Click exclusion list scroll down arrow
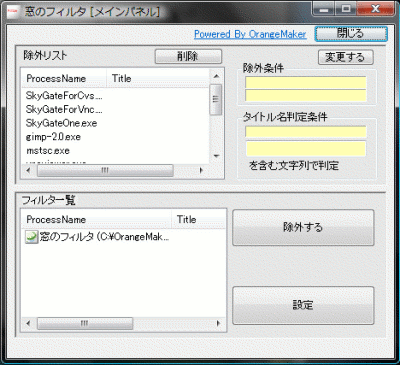 point(216,156)
